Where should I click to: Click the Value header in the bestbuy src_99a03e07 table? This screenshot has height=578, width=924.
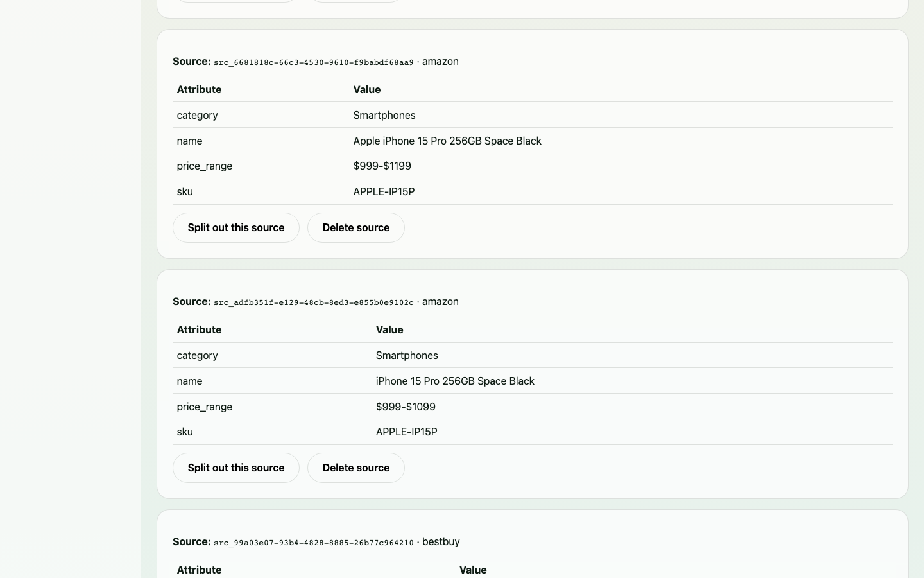point(473,570)
